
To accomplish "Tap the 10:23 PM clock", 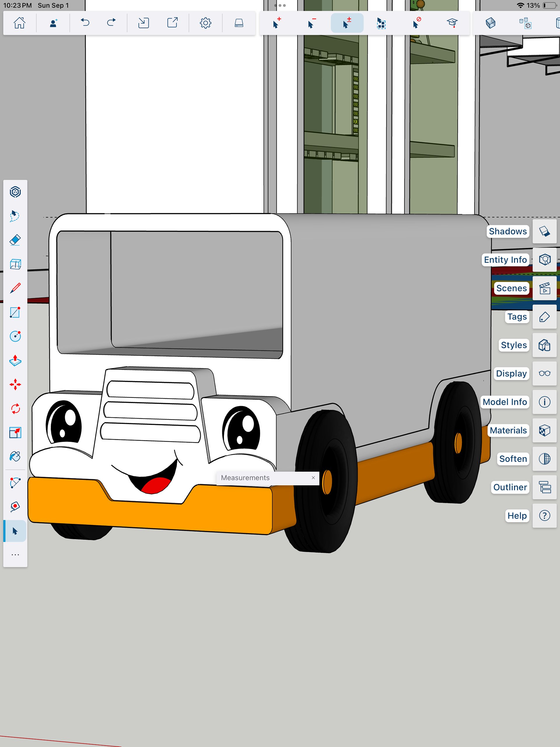I will click(x=17, y=6).
